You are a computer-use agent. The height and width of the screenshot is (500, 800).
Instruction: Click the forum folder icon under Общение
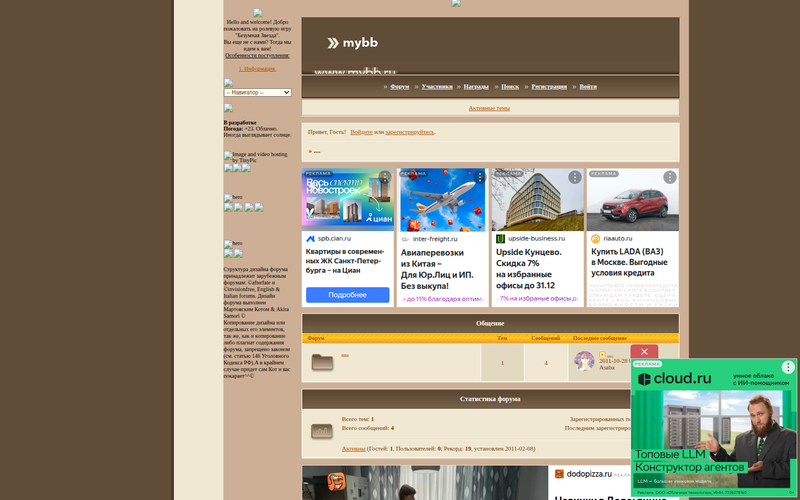[x=321, y=362]
